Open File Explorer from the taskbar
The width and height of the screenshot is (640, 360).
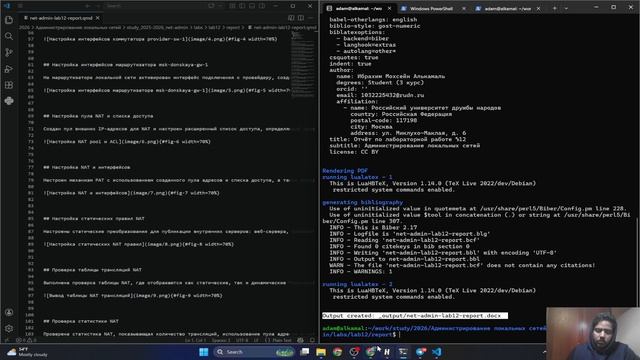(321, 352)
